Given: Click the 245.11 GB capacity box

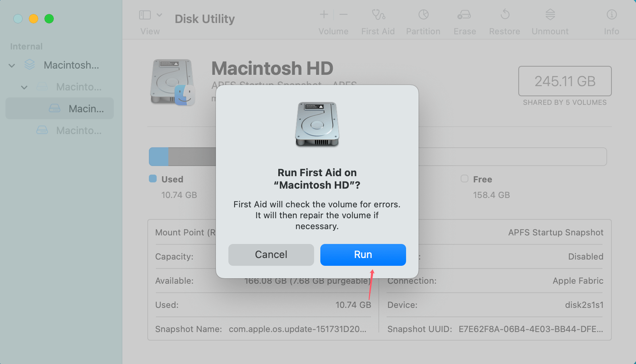Looking at the screenshot, I should [x=564, y=81].
